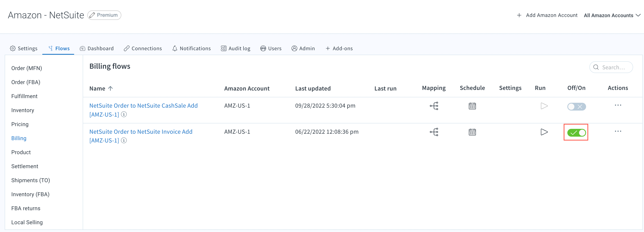Click AMZ-US-1 in Invoice Add row
This screenshot has height=232, width=644.
coord(237,131)
